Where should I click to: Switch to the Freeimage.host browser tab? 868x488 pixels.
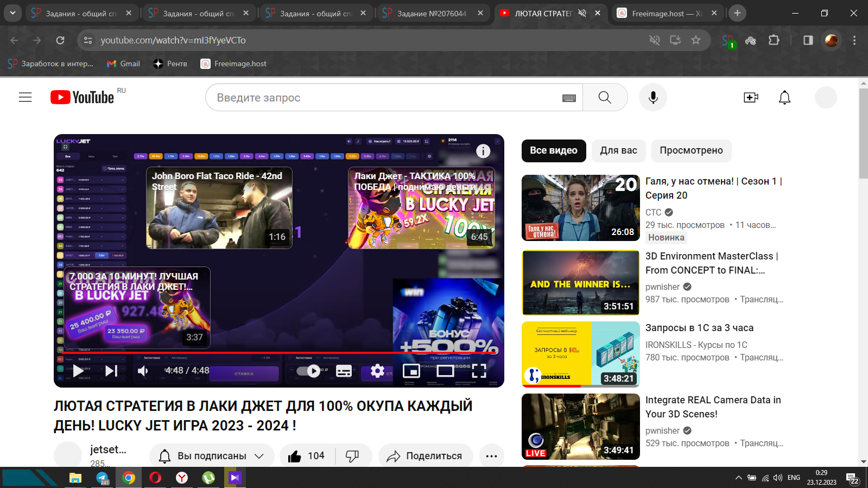click(666, 13)
